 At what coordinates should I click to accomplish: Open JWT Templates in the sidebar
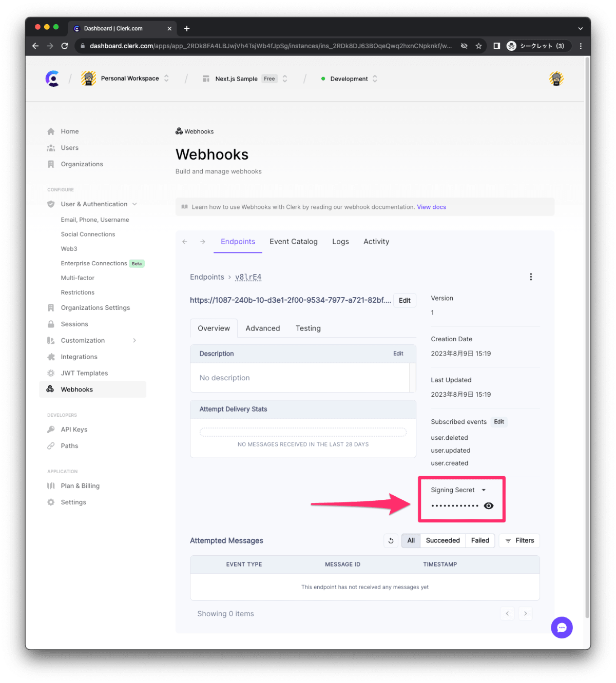coord(84,373)
